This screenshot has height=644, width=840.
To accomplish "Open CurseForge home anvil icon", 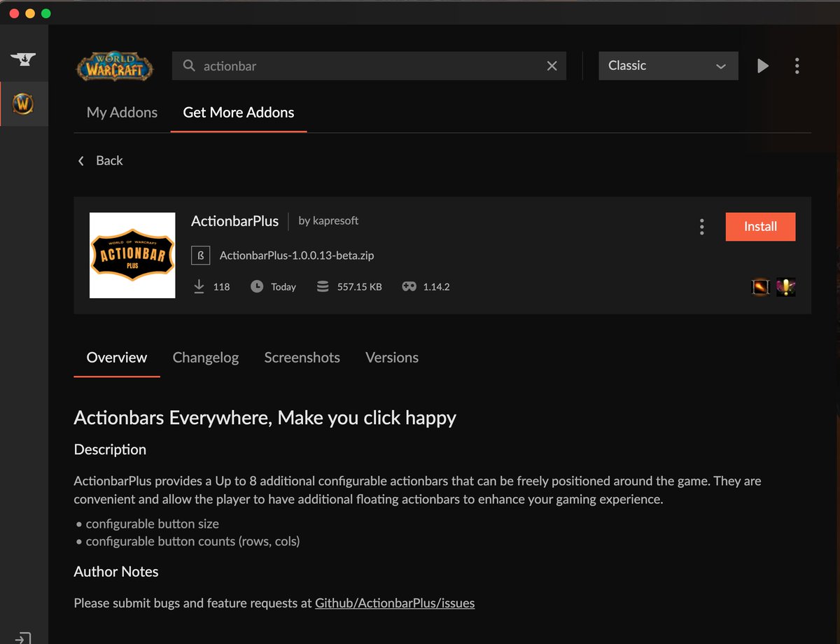I will [x=23, y=59].
